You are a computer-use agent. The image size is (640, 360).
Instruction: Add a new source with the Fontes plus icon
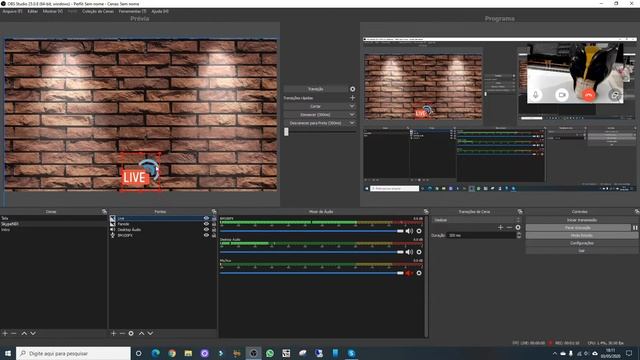point(113,333)
